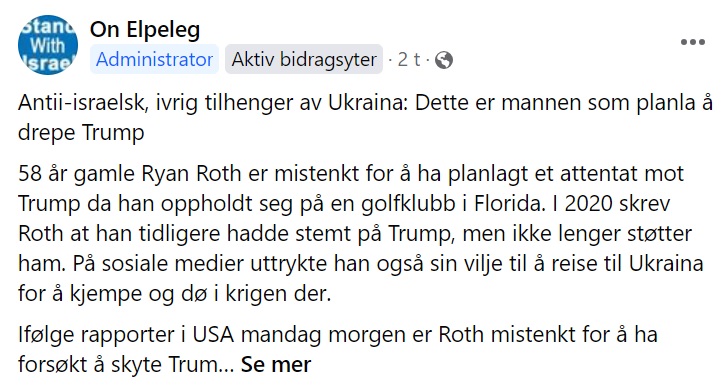725x392 pixels.
Task: Click the Administrator badge
Action: click(x=154, y=59)
